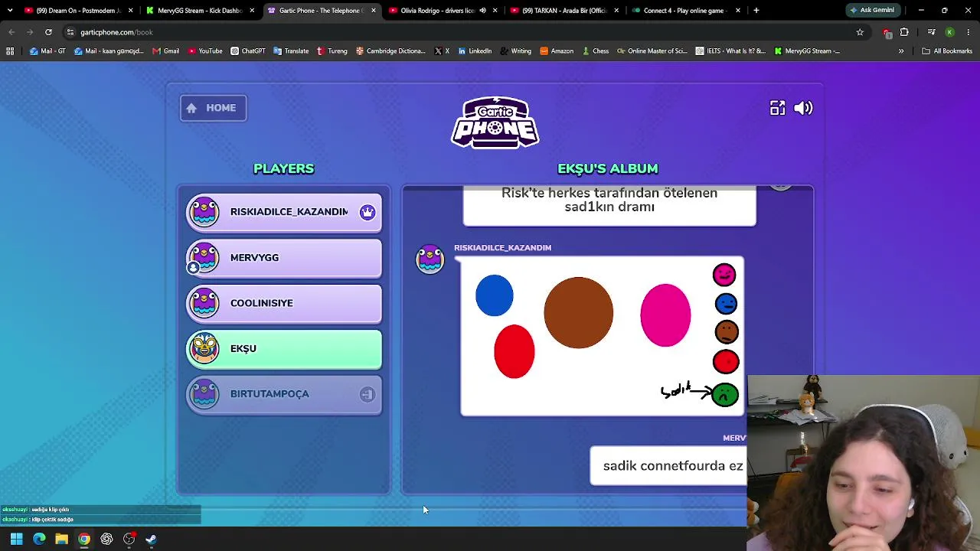Select player COOLINISIYE in the players list
The height and width of the screenshot is (551, 980).
[x=284, y=303]
